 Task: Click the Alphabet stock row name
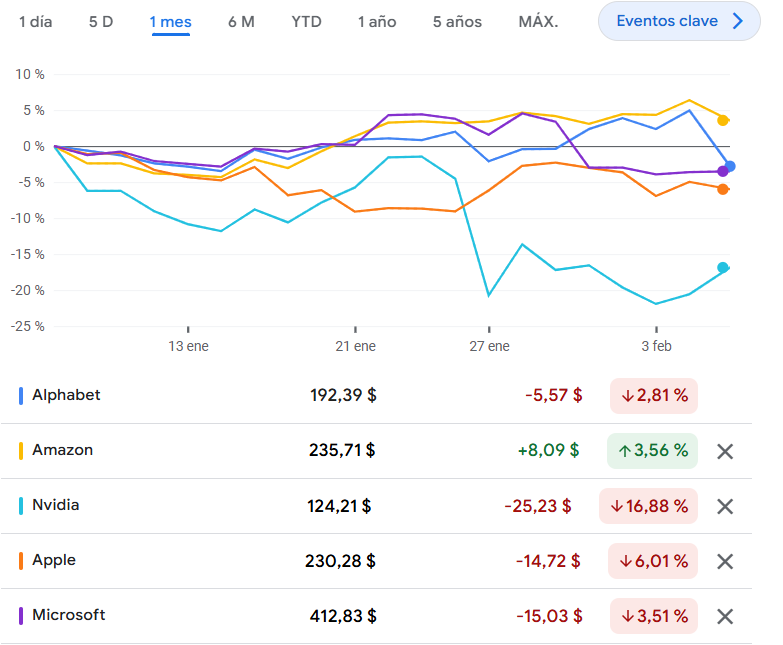[x=66, y=395]
